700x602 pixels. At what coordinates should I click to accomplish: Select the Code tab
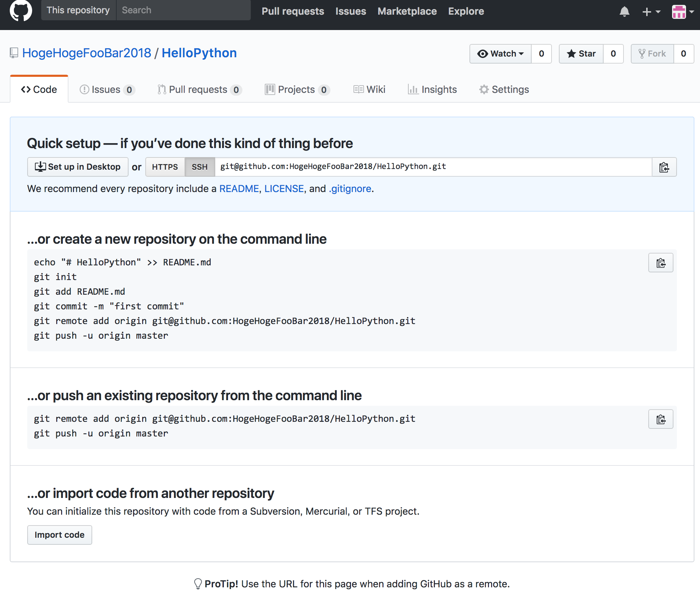click(39, 89)
